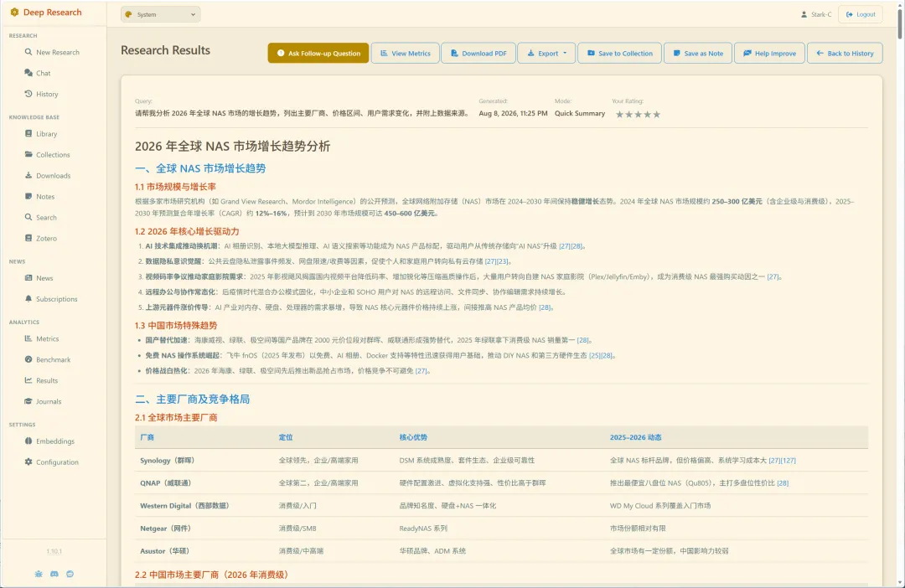Screen dimensions: 905x588
Task: Open the Configuration settings page
Action: pos(52,462)
